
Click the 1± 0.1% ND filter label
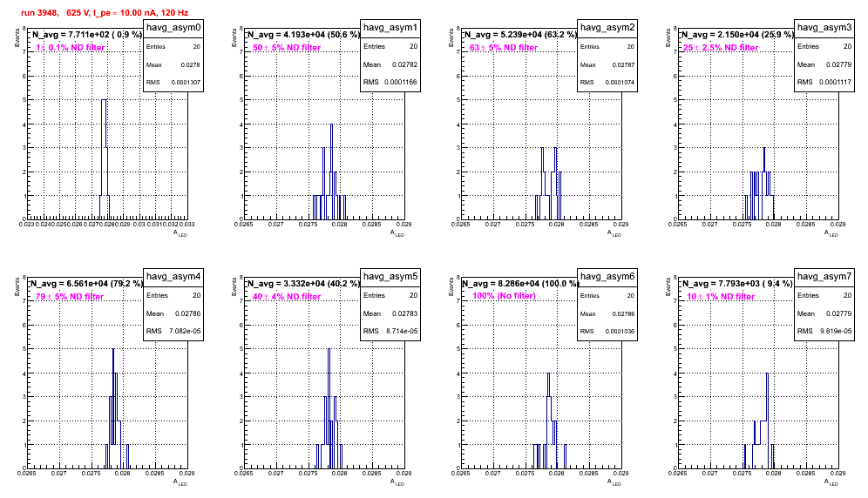(71, 48)
